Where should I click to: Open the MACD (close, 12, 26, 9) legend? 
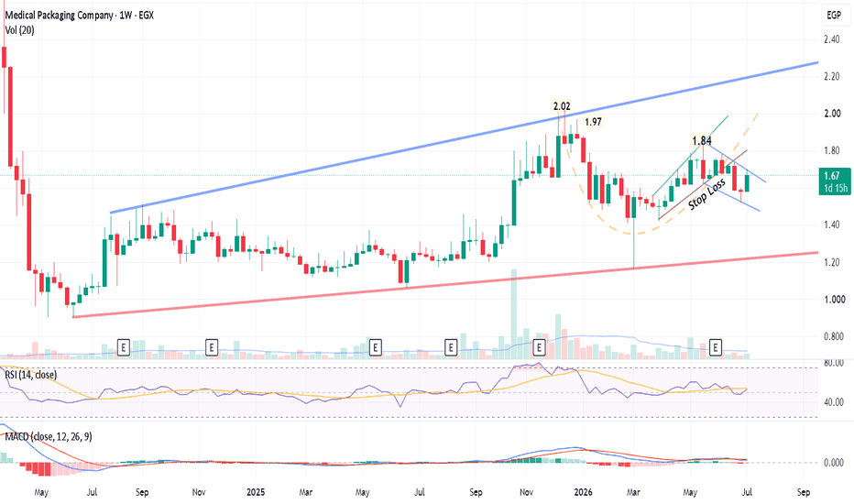click(49, 436)
